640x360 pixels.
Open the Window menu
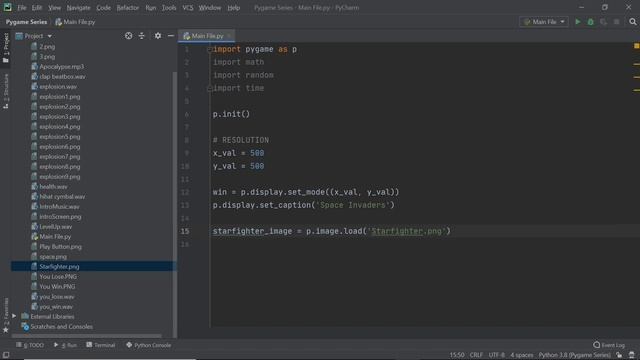point(210,7)
